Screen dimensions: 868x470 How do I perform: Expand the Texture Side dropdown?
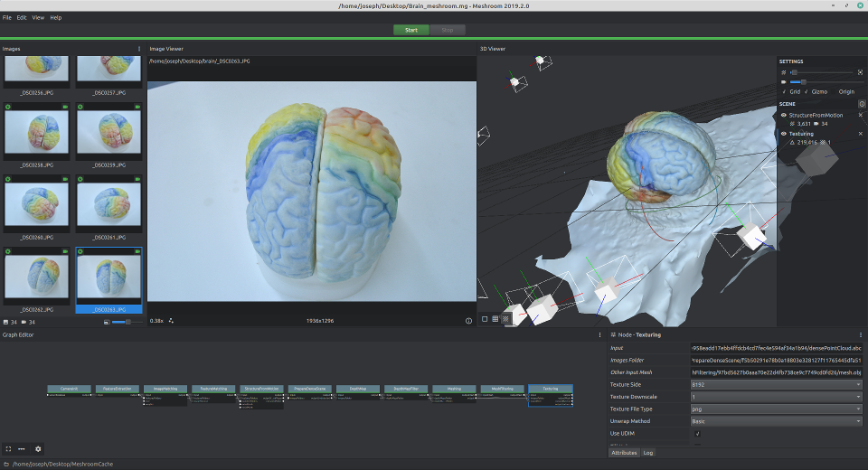(x=775, y=384)
